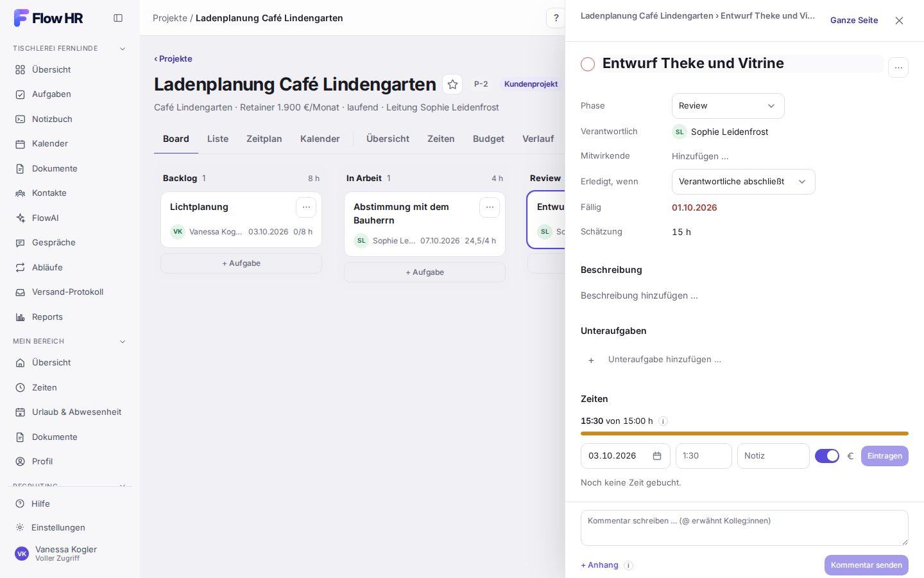Open Einstellungen in the sidebar

pos(70,527)
